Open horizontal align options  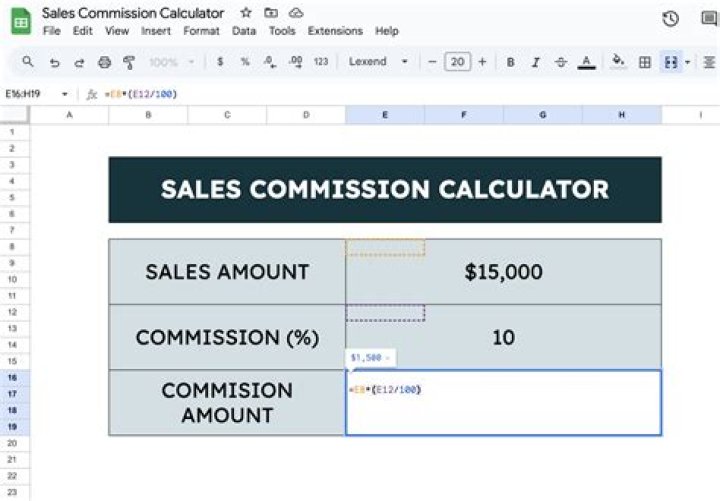(x=709, y=62)
